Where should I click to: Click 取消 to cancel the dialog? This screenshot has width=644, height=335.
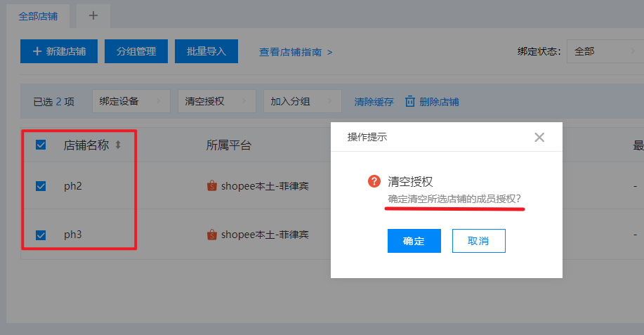pos(478,241)
